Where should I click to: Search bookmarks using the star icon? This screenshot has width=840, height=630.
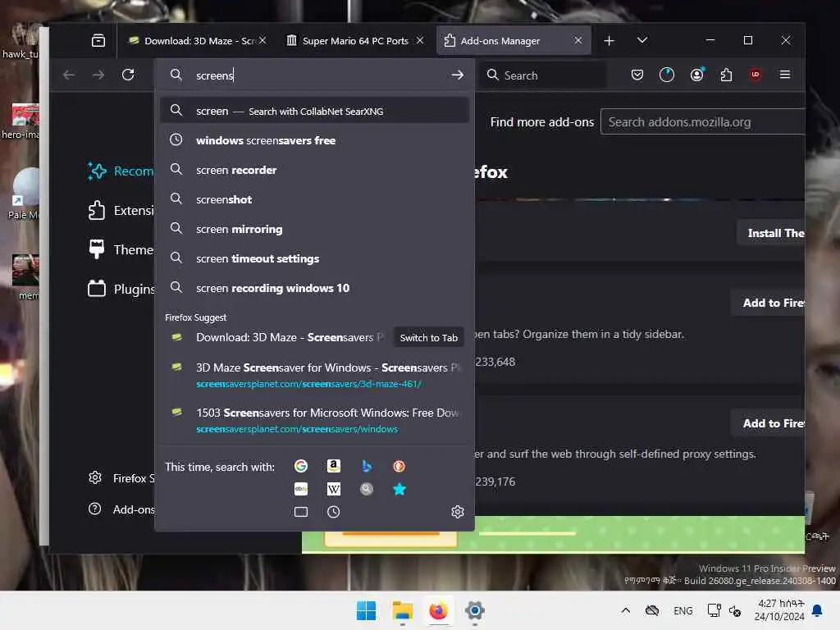point(399,489)
